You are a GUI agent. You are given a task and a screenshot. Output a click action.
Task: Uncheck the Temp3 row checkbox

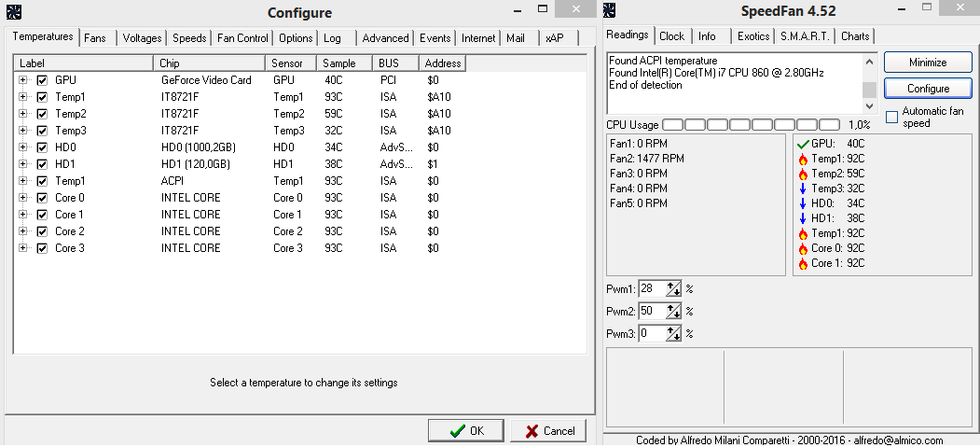pyautogui.click(x=42, y=132)
